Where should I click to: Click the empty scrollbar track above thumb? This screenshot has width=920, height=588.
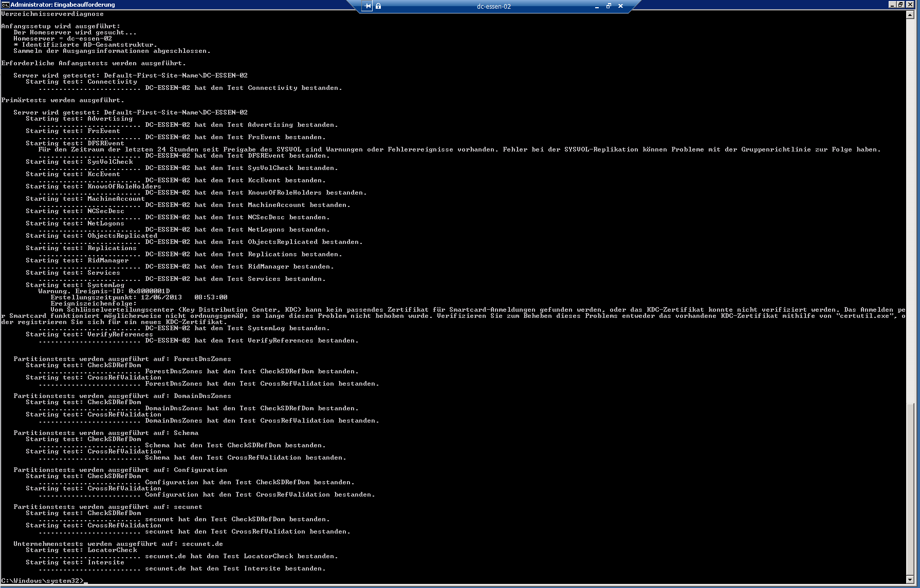tap(910, 205)
